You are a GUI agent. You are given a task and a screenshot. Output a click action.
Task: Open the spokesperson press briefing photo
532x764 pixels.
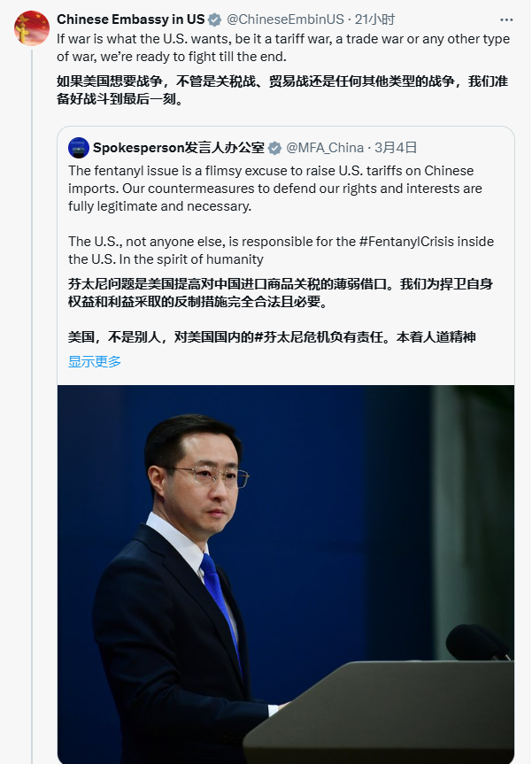click(x=286, y=575)
